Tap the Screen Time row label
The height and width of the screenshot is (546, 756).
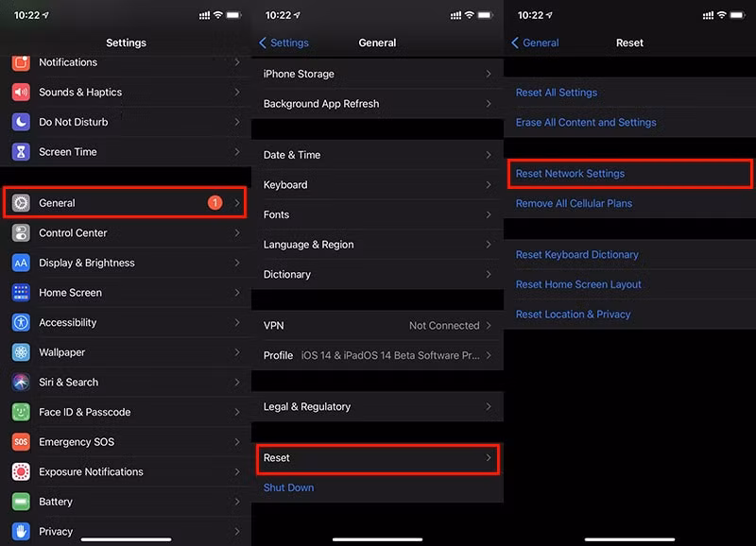pos(67,152)
